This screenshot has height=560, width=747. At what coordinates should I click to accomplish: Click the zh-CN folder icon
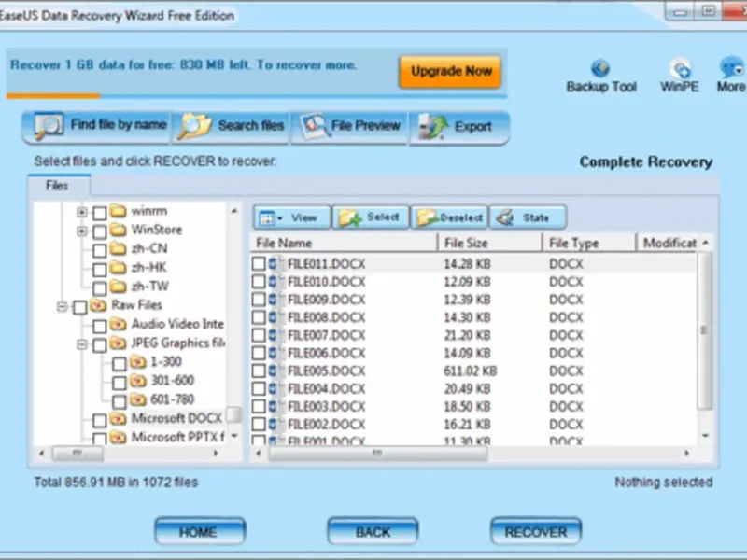tap(118, 248)
